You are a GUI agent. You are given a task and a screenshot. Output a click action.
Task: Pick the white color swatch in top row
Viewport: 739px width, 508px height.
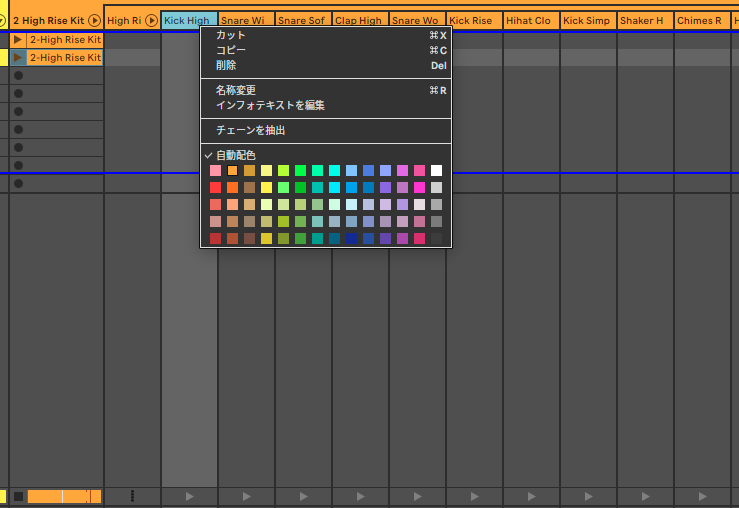tap(436, 171)
